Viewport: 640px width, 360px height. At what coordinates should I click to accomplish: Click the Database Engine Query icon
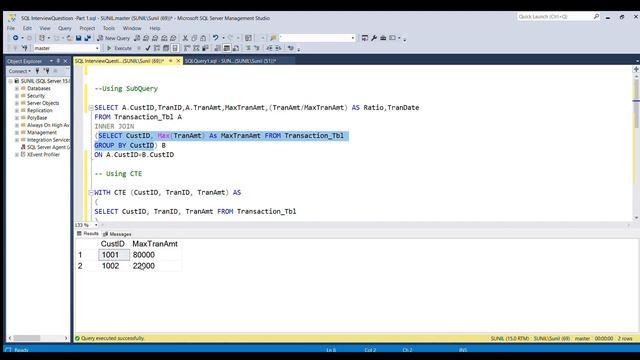tap(137, 38)
